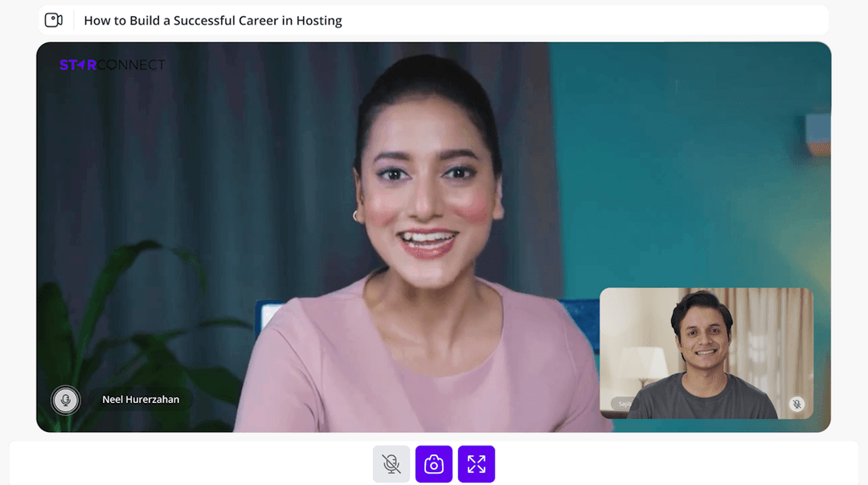Click empty space right of the title text

tap(579, 21)
